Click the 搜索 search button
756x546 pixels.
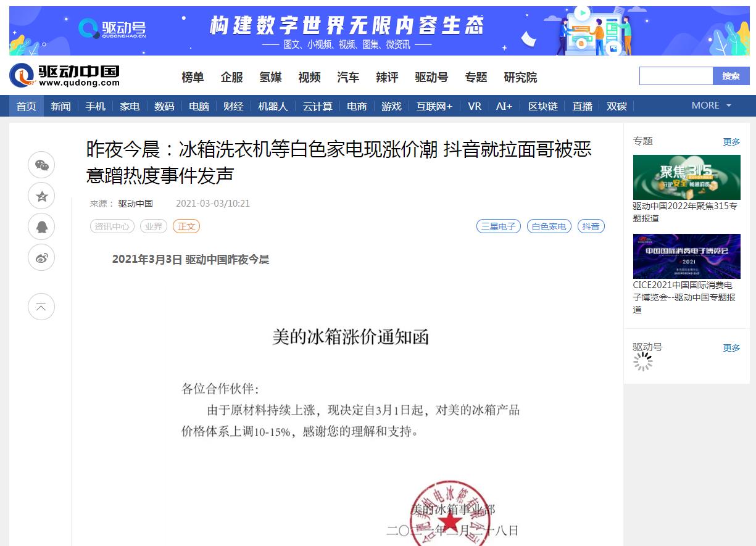(731, 76)
